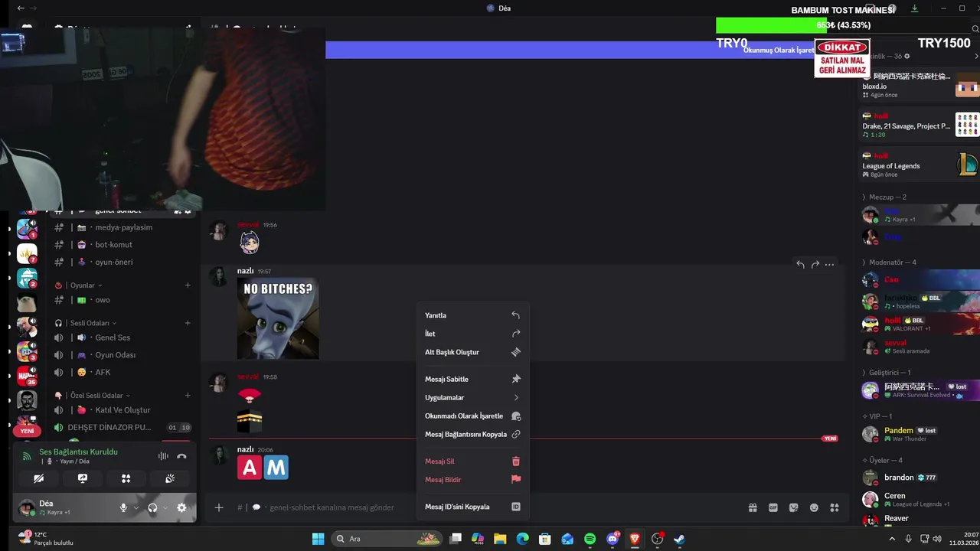Screen dimensions: 980x551
Task: Select Alt Başlık Oluştur menu entry
Action: pyautogui.click(x=472, y=352)
